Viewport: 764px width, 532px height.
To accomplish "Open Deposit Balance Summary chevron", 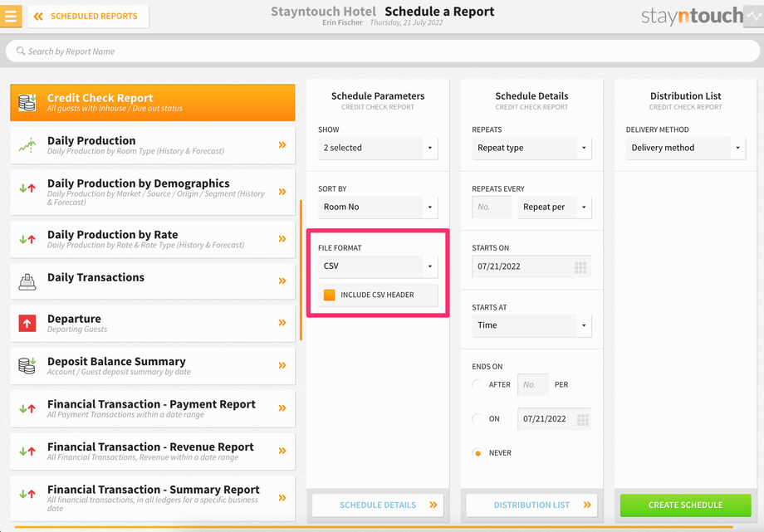I will pos(282,365).
